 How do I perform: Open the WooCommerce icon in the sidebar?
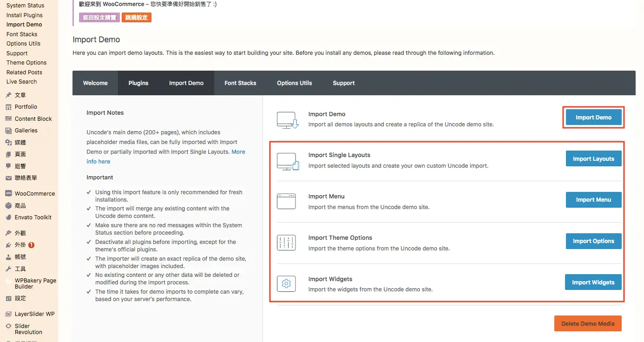(8, 194)
